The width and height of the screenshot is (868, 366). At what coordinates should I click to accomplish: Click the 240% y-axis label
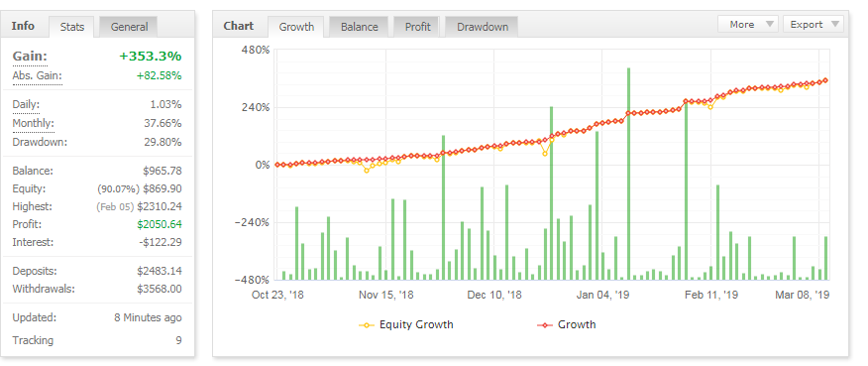tap(256, 107)
